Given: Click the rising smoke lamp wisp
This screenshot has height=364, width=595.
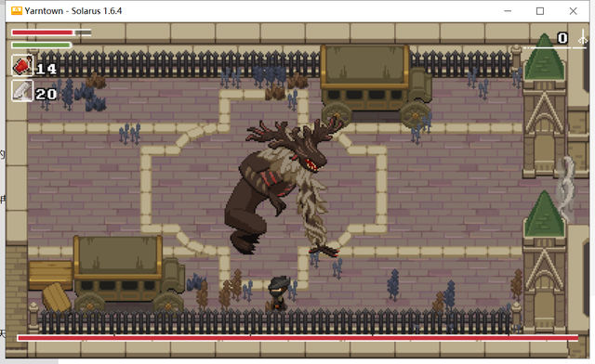Looking at the screenshot, I should click(x=566, y=188).
